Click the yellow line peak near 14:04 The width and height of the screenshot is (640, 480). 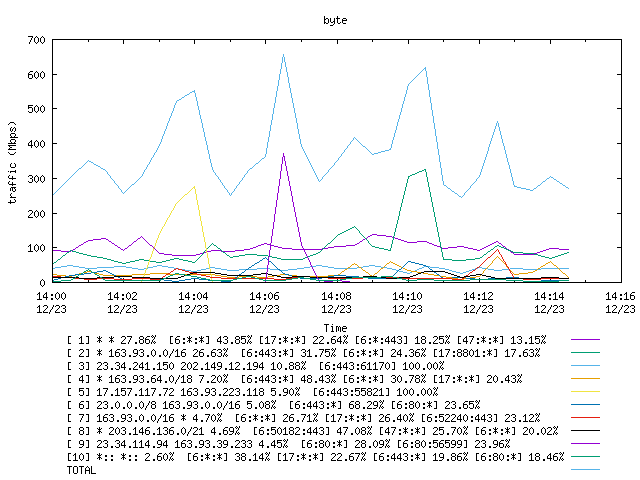(194, 187)
